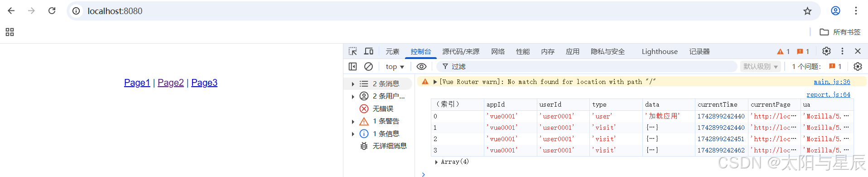The image size is (868, 177).
Task: Open DevTools settings gear
Action: point(826,51)
